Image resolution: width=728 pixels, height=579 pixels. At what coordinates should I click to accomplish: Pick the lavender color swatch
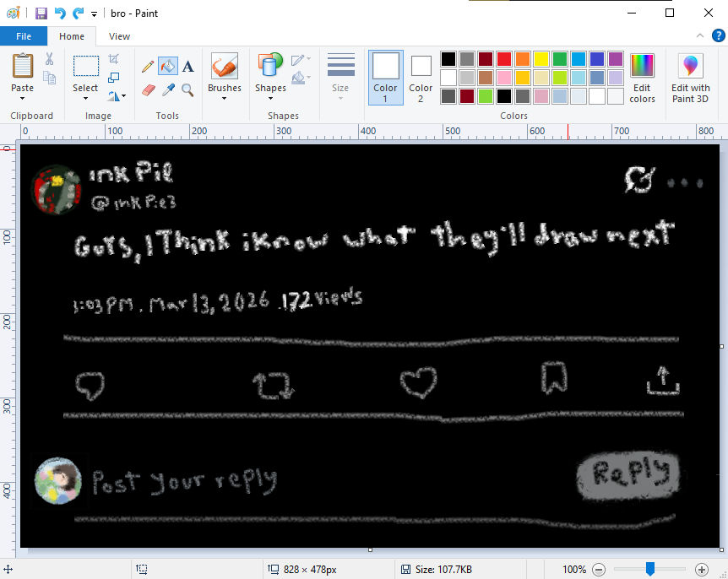[x=616, y=78]
